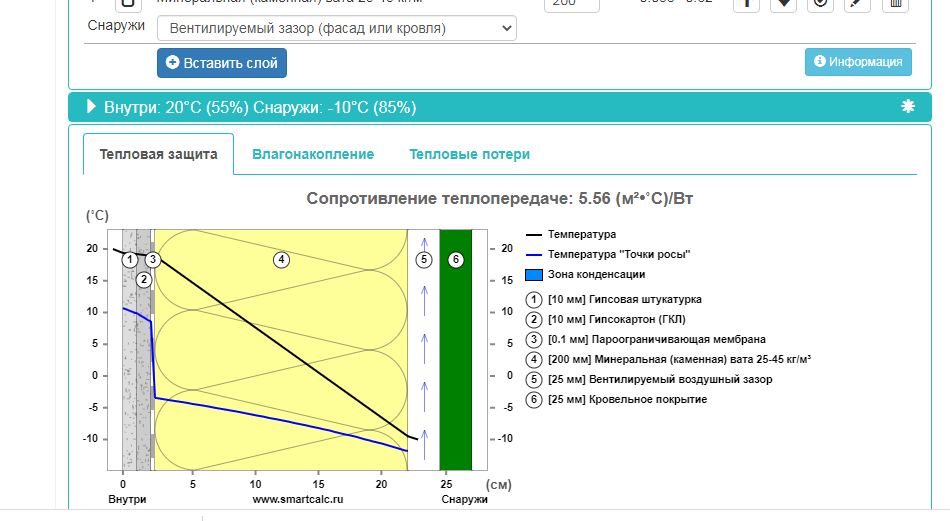This screenshot has height=521, width=950.
Task: Click the www.smartcalc.ru label under chart
Action: (x=297, y=500)
